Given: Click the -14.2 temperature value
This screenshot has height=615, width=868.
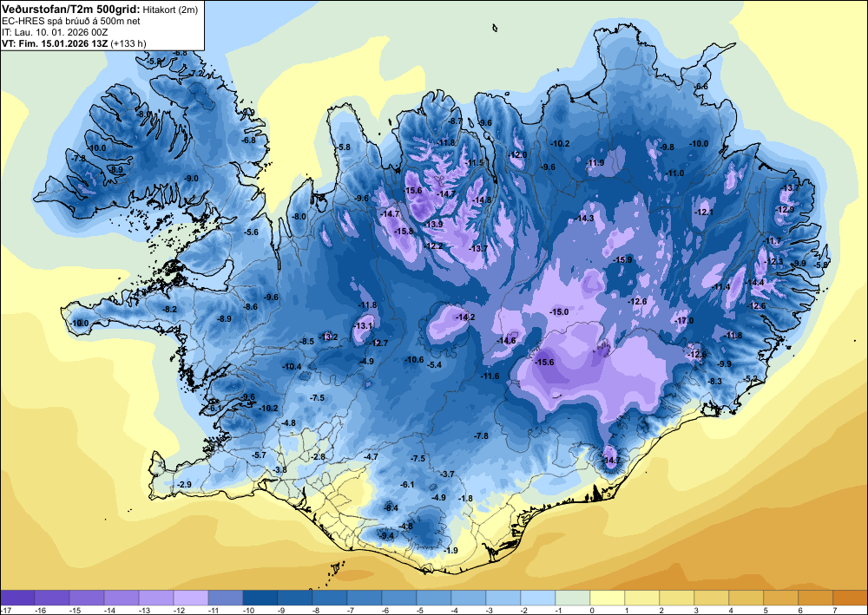Looking at the screenshot, I should [465, 317].
